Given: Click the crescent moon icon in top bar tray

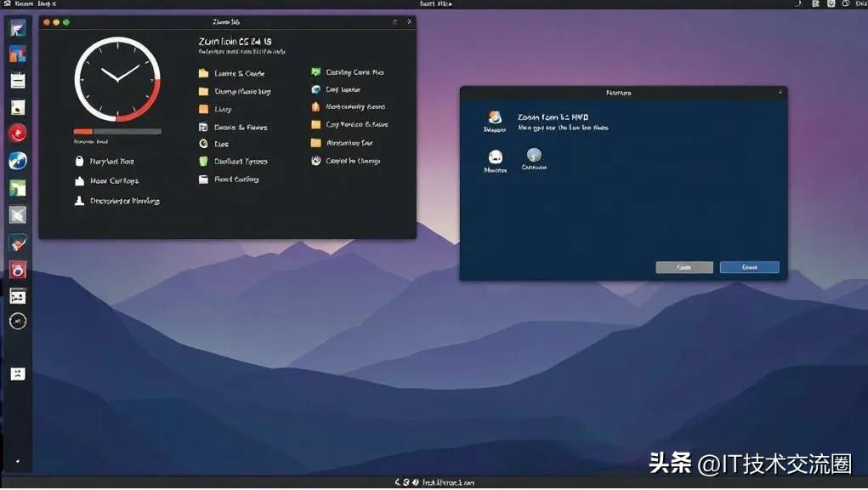Looking at the screenshot, I should pyautogui.click(x=799, y=3).
